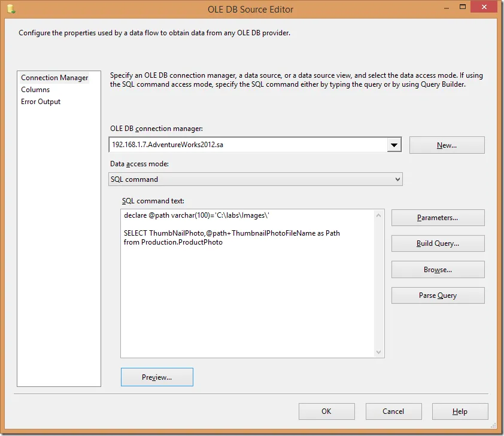Viewport: 504px width, 436px height.
Task: Browse for a SQL query file
Action: (x=438, y=270)
